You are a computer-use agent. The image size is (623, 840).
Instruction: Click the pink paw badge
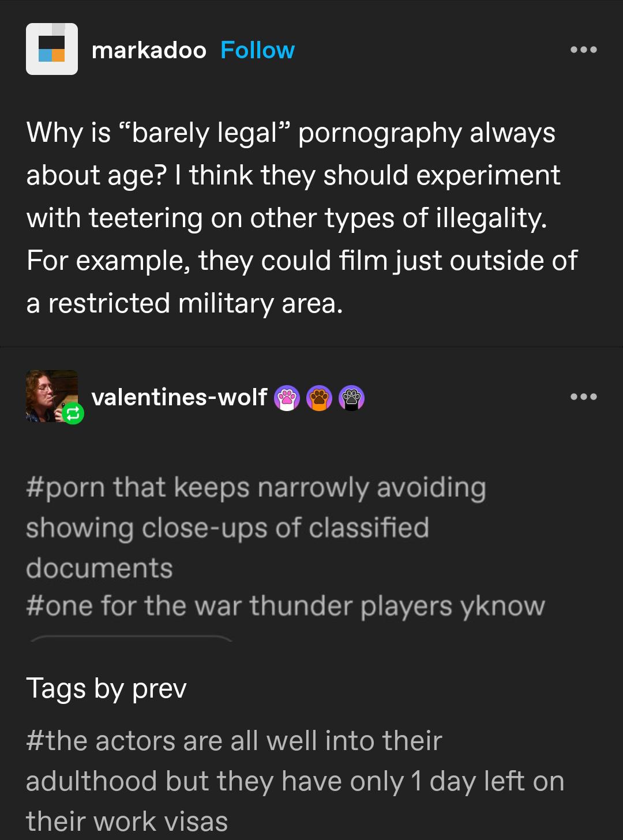287,398
